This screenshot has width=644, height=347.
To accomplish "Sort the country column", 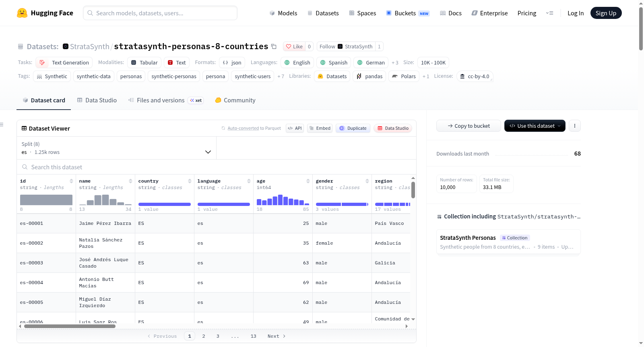I will 190,181.
